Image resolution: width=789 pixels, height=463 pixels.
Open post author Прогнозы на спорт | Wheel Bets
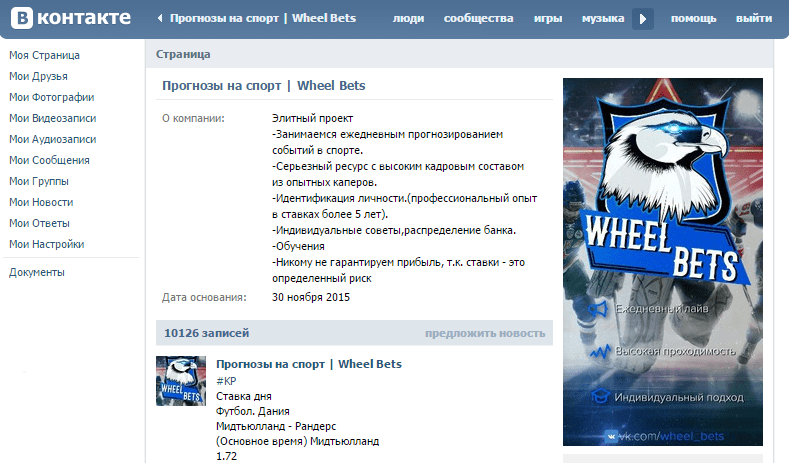(309, 364)
